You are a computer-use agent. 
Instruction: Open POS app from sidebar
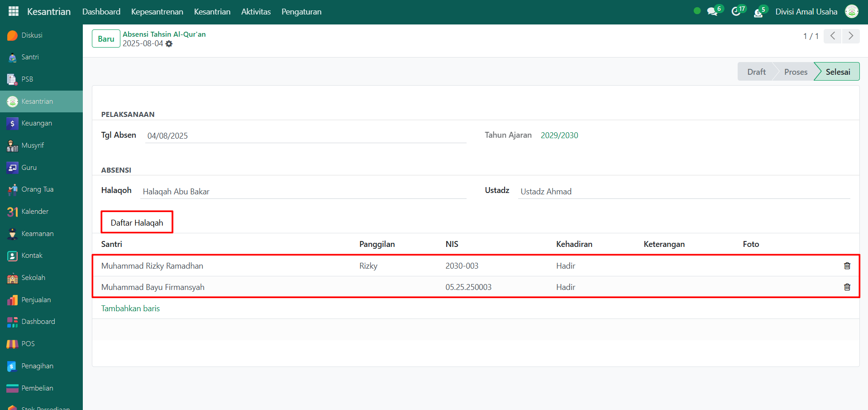pyautogui.click(x=28, y=344)
